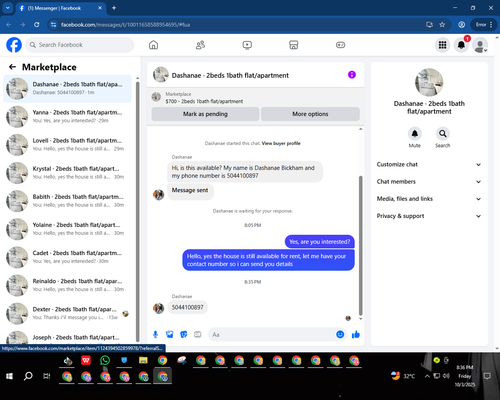
Task: Open Krystal conversation
Action: [x=67, y=173]
